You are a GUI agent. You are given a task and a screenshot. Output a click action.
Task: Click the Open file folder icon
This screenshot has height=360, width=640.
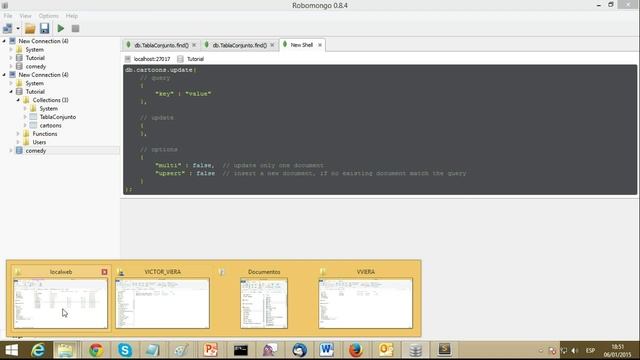[30, 29]
